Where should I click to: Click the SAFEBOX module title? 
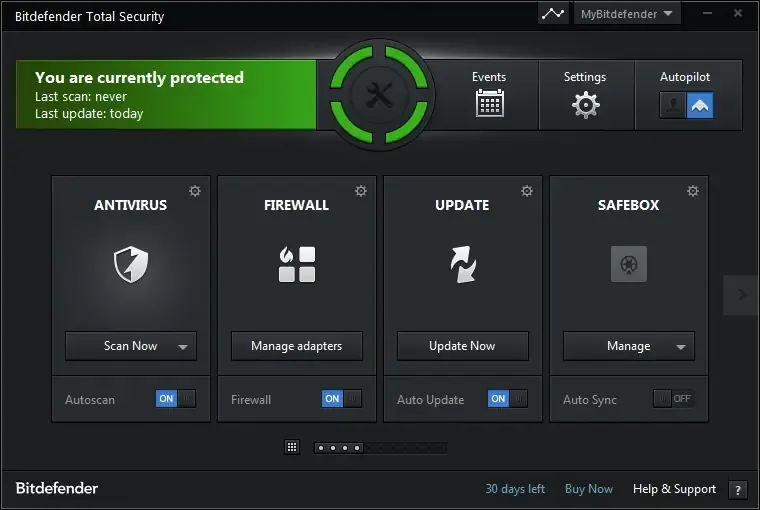coord(629,205)
